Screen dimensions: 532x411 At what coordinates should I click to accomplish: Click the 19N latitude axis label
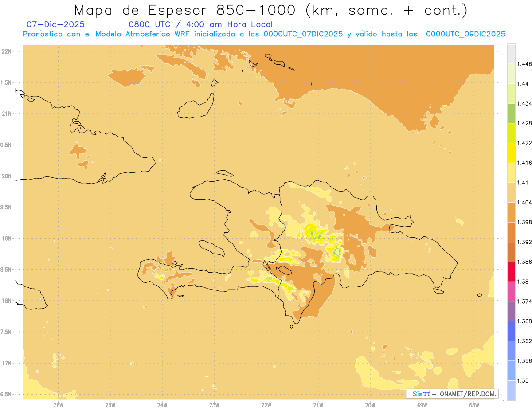7,239
